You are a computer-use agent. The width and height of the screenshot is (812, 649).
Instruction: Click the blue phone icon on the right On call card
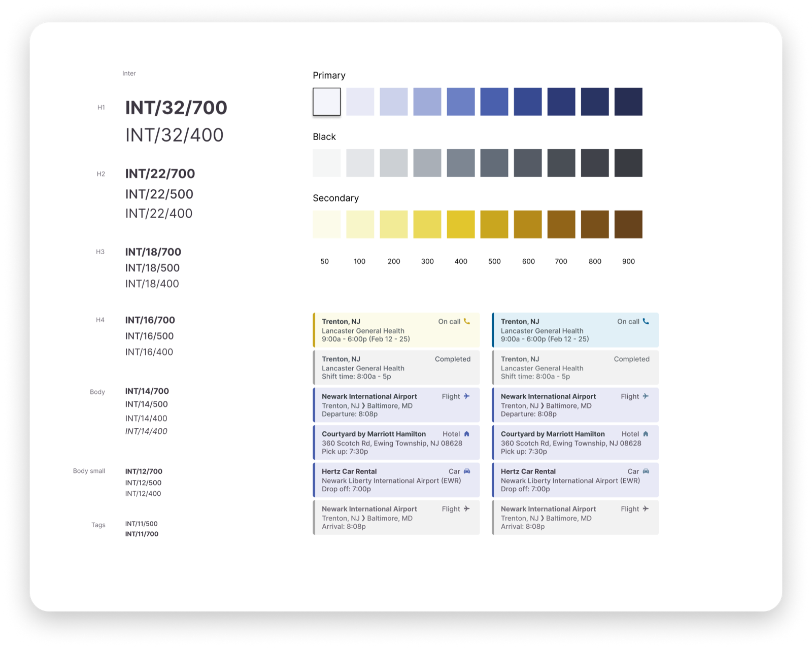tap(646, 321)
